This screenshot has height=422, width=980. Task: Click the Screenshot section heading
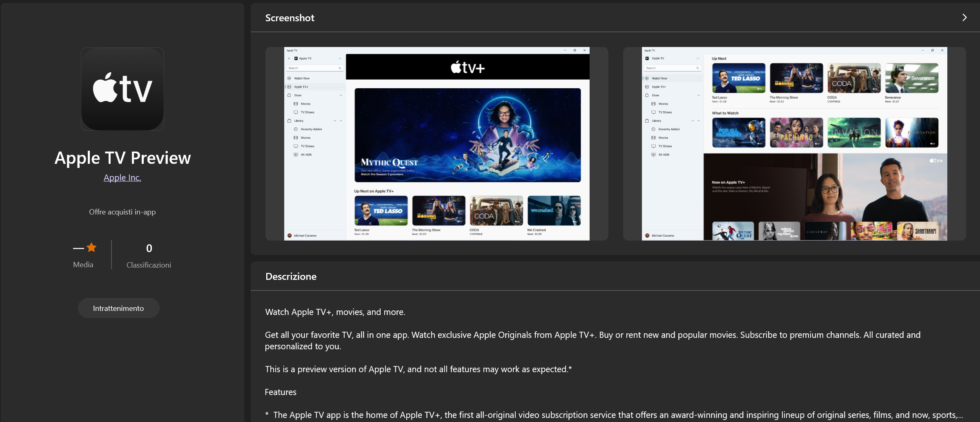pos(290,18)
